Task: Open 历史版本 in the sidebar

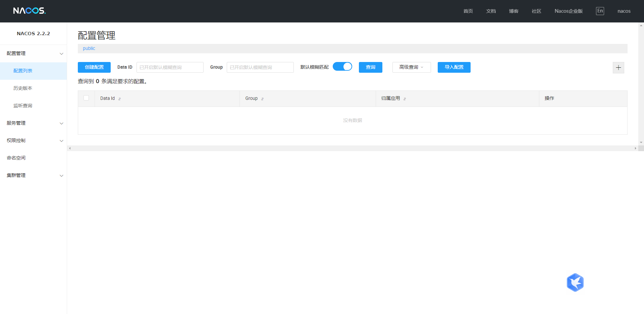Action: pos(23,88)
